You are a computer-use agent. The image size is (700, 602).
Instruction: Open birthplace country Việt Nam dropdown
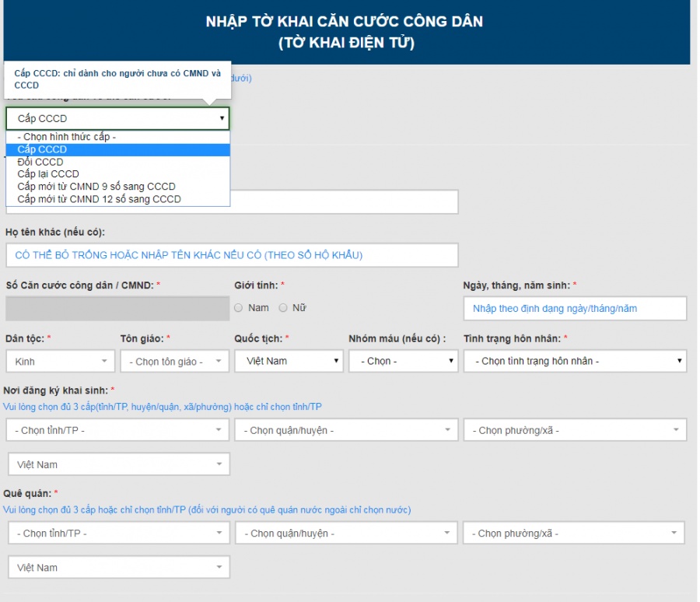pos(119,464)
